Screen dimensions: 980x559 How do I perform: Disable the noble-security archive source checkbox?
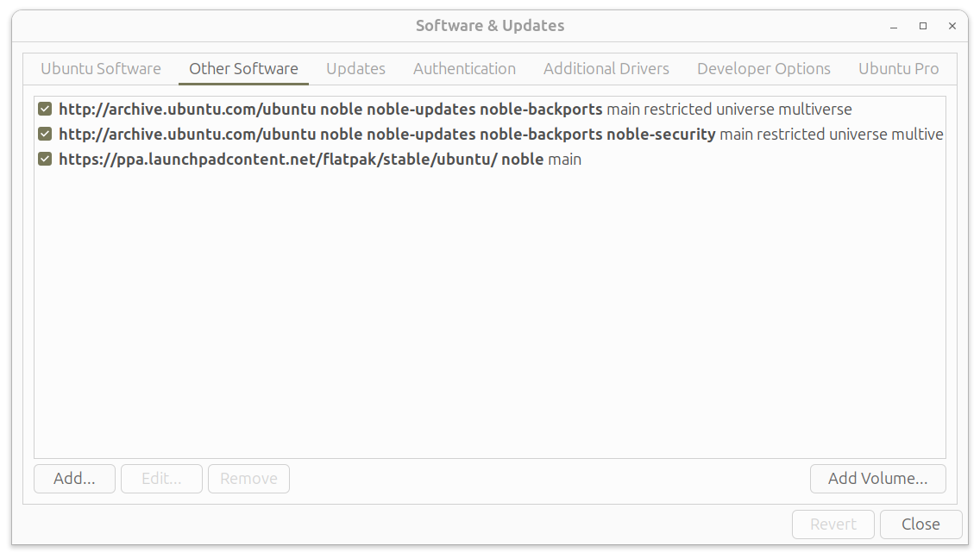[x=45, y=135]
